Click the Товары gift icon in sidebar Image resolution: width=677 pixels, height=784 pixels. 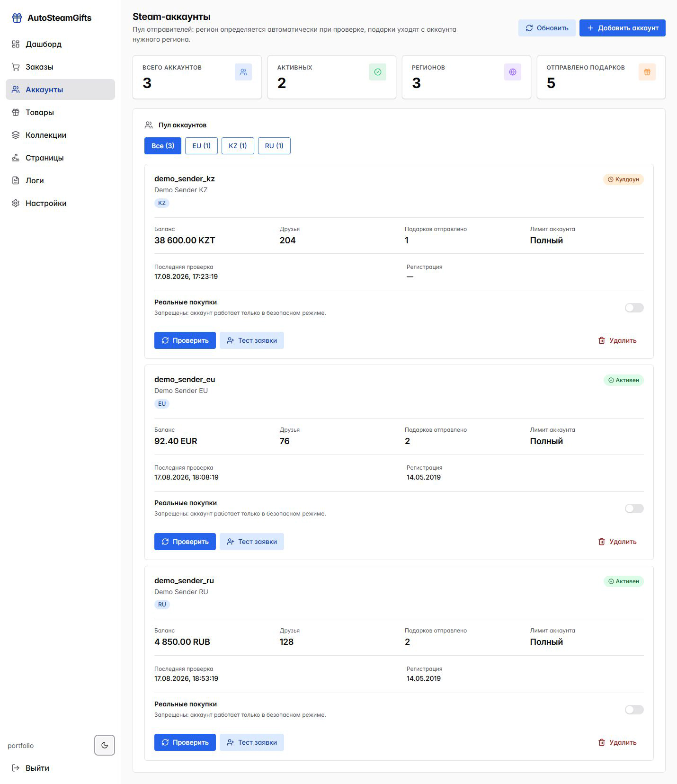16,112
